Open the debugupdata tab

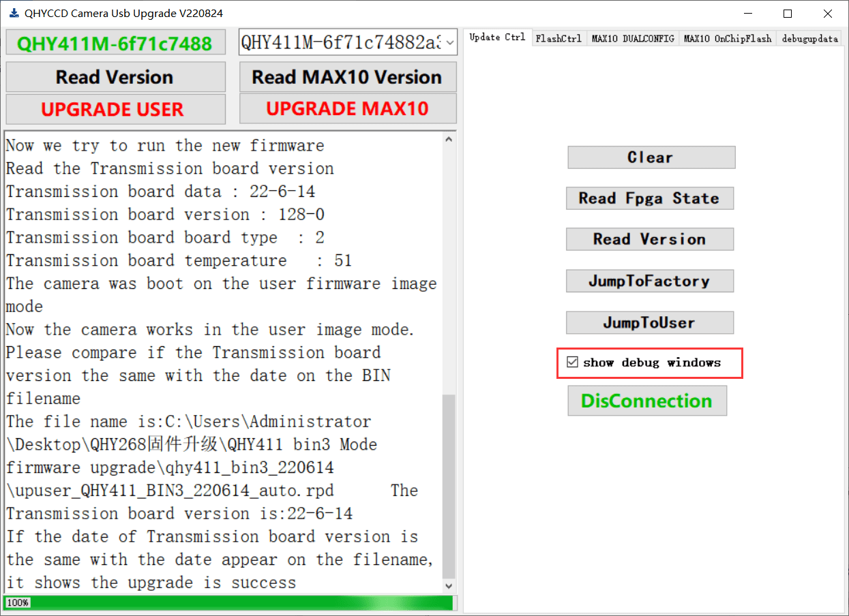tap(809, 39)
